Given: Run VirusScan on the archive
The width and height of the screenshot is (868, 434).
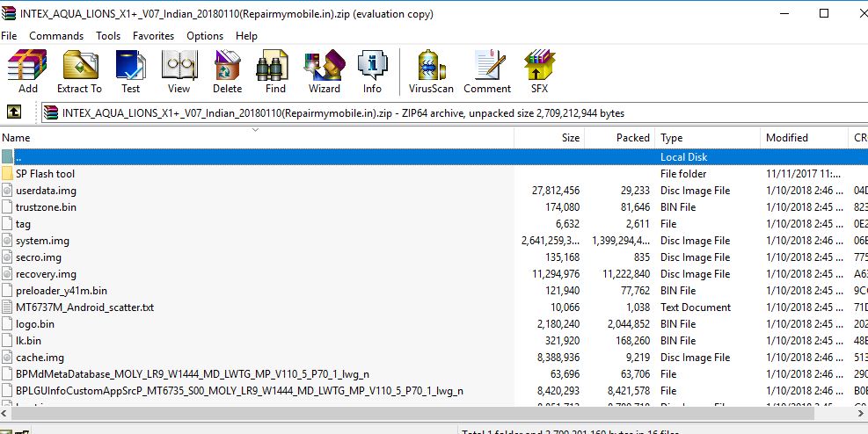Looking at the screenshot, I should 430,71.
